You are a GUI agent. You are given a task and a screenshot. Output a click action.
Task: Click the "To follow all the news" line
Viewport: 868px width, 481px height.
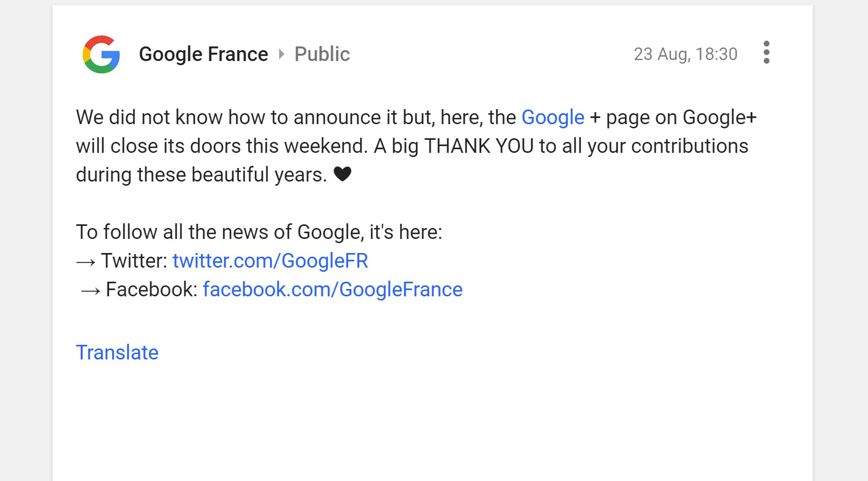coord(259,232)
